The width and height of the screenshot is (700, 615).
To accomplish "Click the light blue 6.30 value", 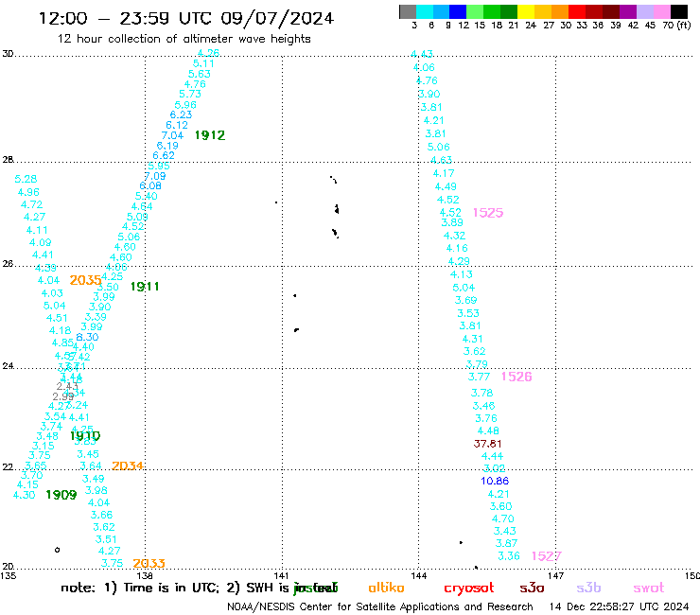I will (87, 337).
